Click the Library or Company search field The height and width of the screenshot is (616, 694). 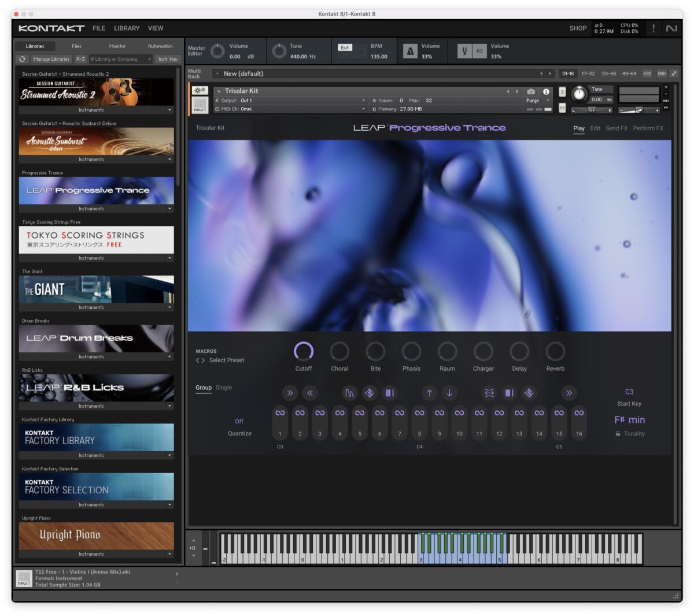point(120,59)
